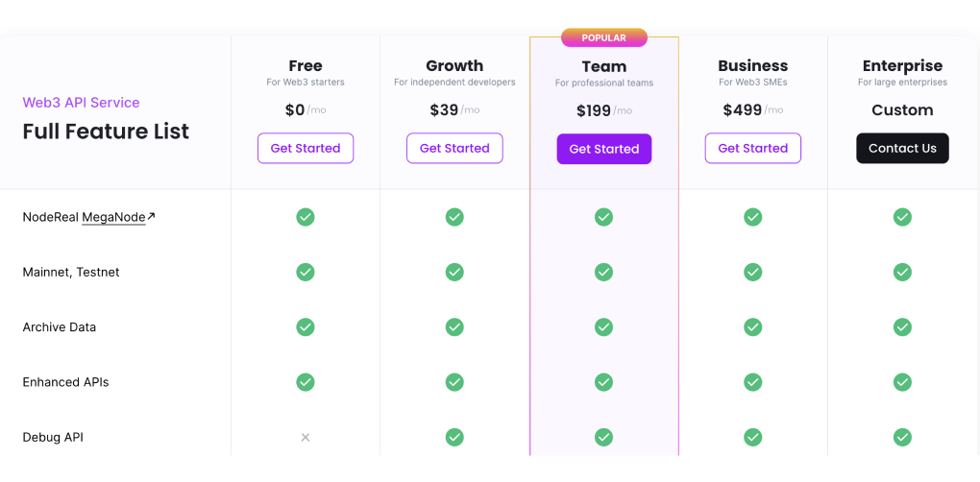This screenshot has width=980, height=482.
Task: Click the Growth plan Mainnet, Testnet checkmark
Action: (x=454, y=273)
